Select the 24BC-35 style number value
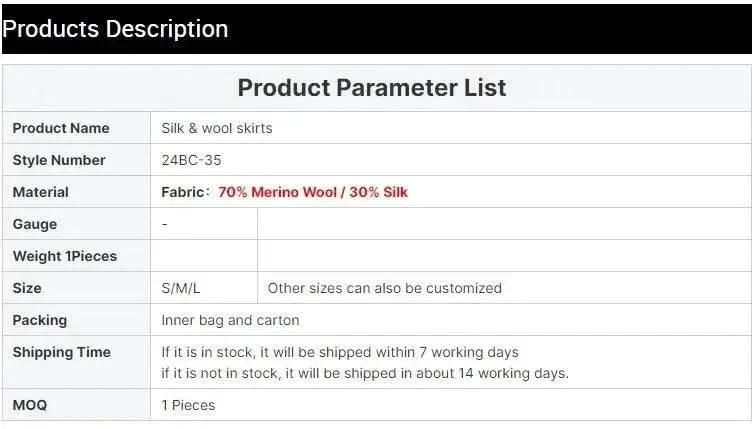Viewport: 754px width, 429px height. pos(191,160)
